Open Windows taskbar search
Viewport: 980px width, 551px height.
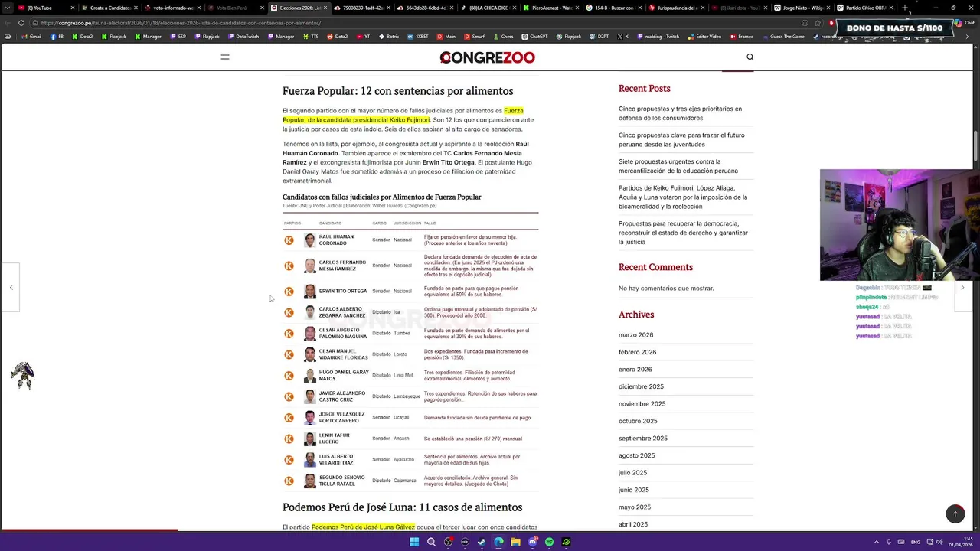[431, 542]
